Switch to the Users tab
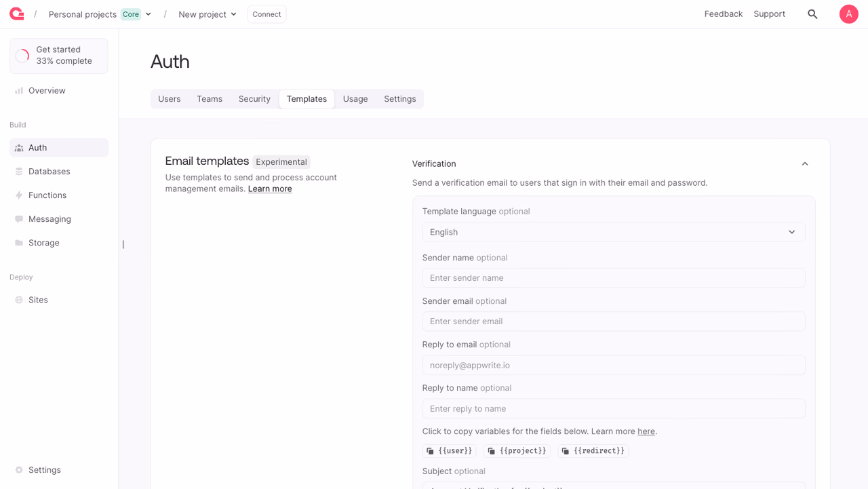 pos(170,99)
